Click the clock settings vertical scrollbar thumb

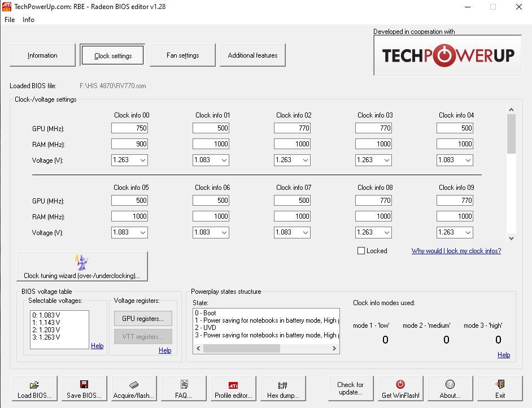point(511,134)
